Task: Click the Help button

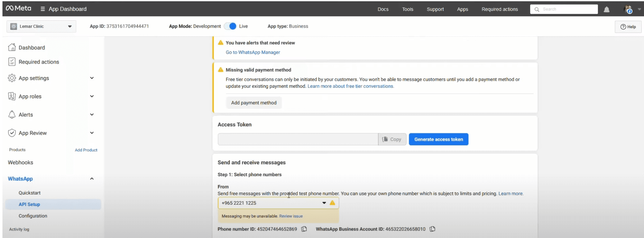Action: tap(628, 27)
